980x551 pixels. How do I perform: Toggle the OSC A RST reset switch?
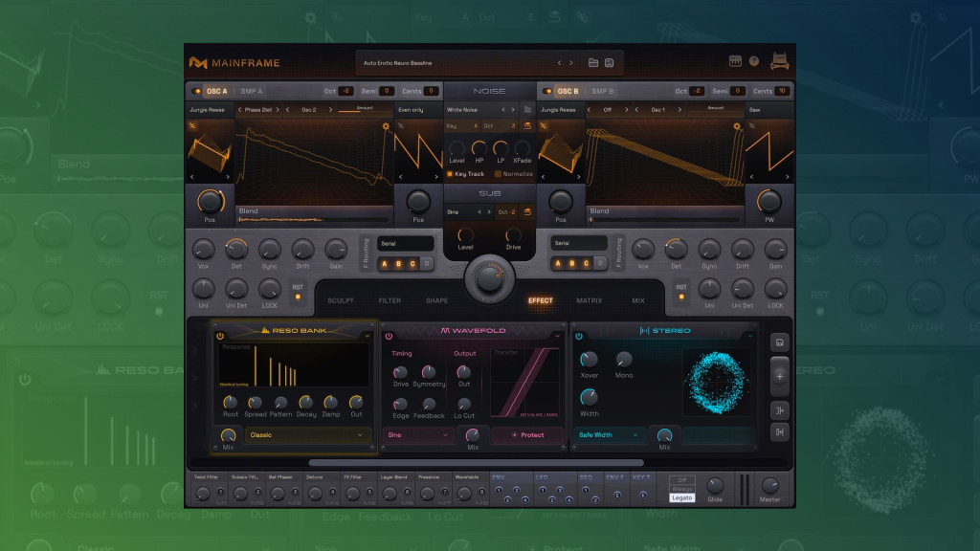(298, 297)
